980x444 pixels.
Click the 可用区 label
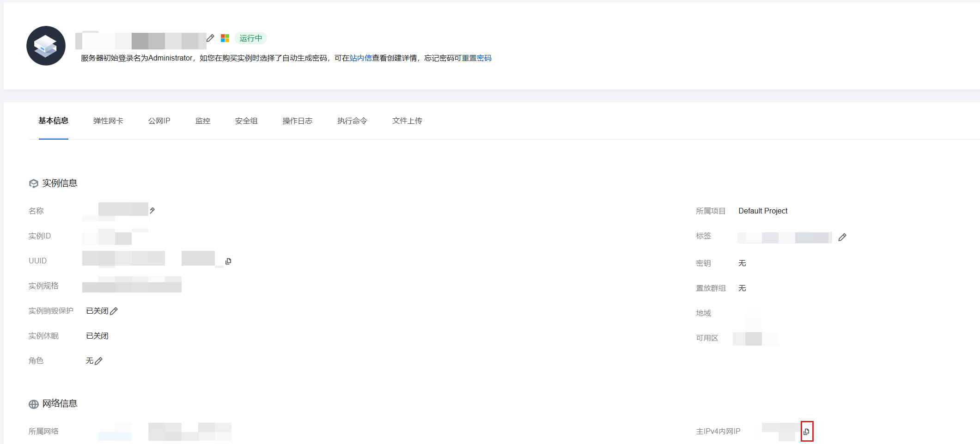[707, 338]
